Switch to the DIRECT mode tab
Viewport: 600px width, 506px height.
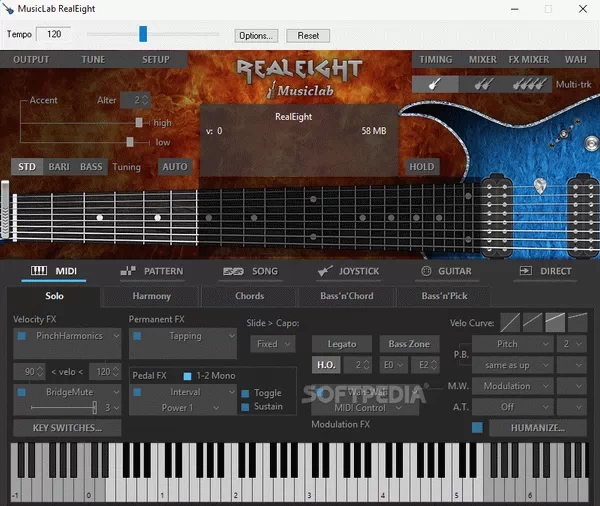click(x=545, y=271)
